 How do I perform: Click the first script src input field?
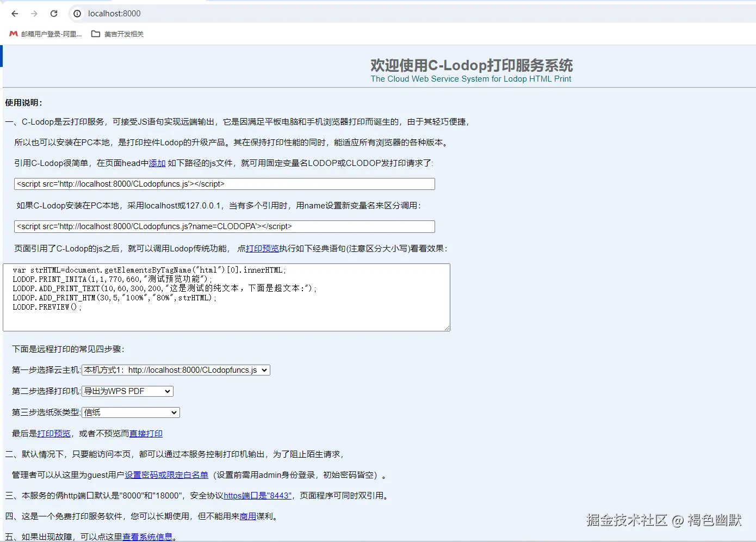(x=224, y=183)
